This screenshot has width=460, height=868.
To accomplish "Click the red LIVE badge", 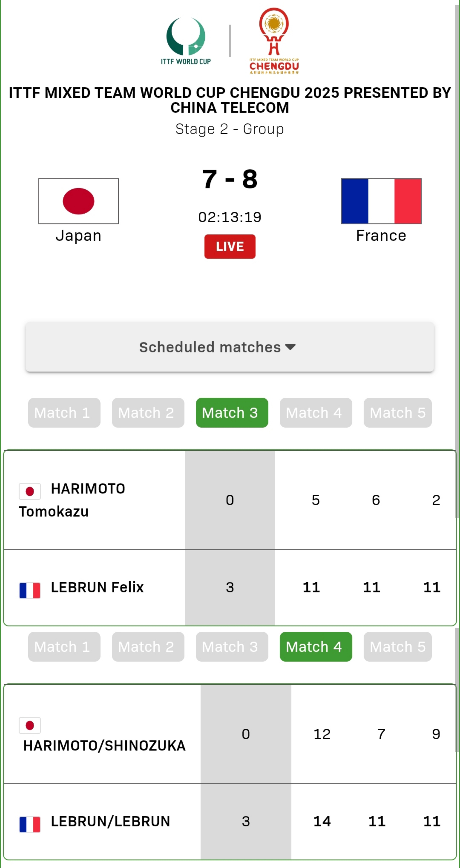I will [230, 246].
